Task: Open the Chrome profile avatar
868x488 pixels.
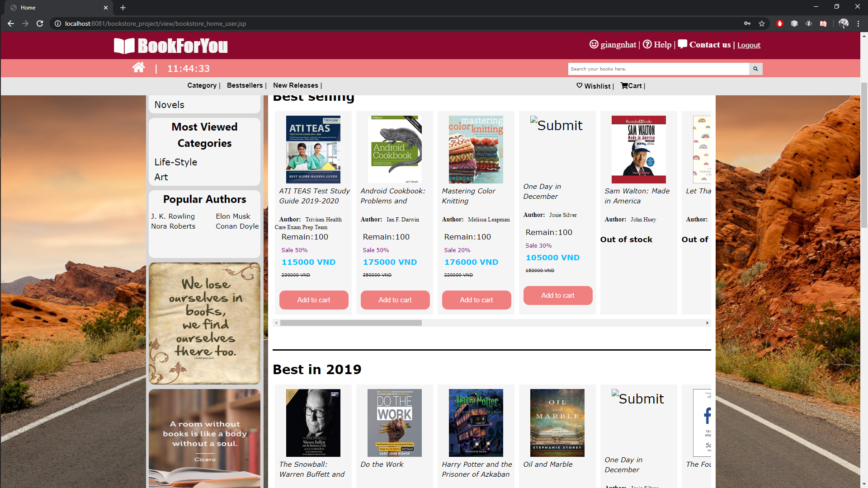Action: (843, 23)
